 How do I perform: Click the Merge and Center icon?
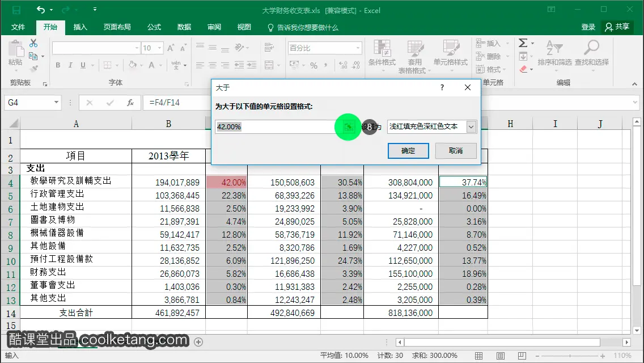tap(269, 65)
